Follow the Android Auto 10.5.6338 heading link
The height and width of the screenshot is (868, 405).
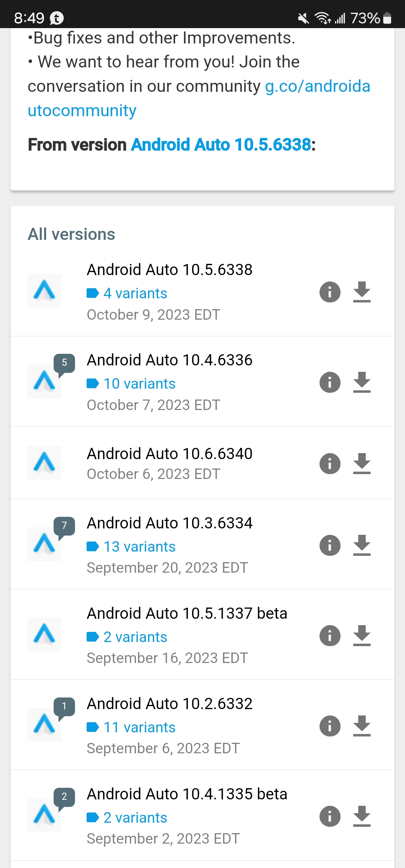(221, 145)
